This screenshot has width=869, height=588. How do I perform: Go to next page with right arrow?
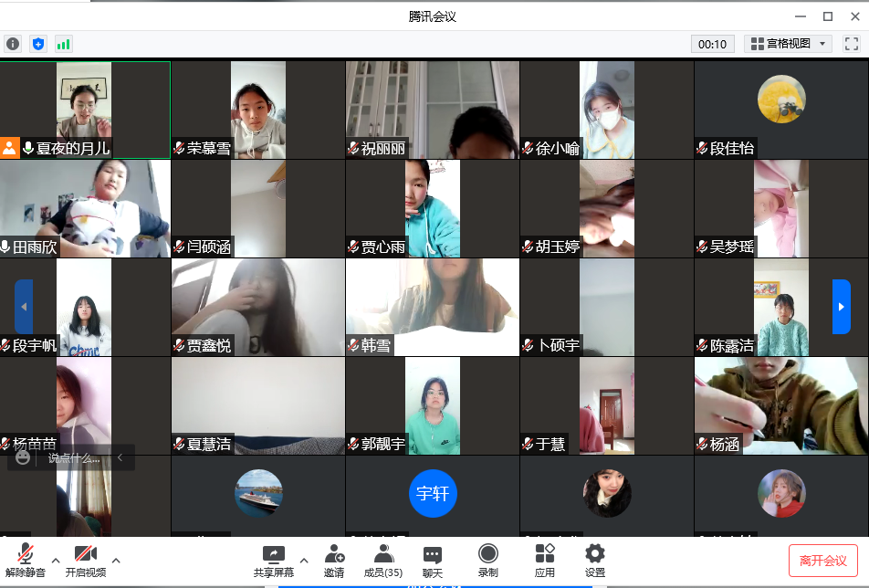pyautogui.click(x=841, y=307)
